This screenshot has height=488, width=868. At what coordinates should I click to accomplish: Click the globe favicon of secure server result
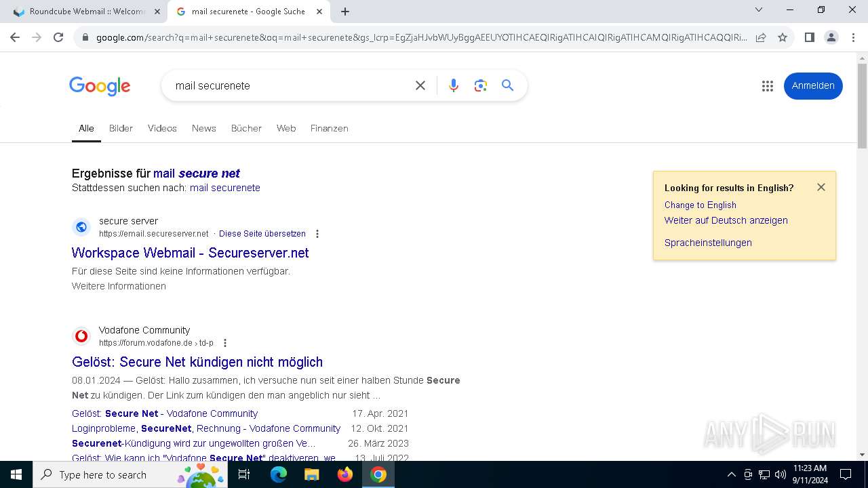point(81,227)
